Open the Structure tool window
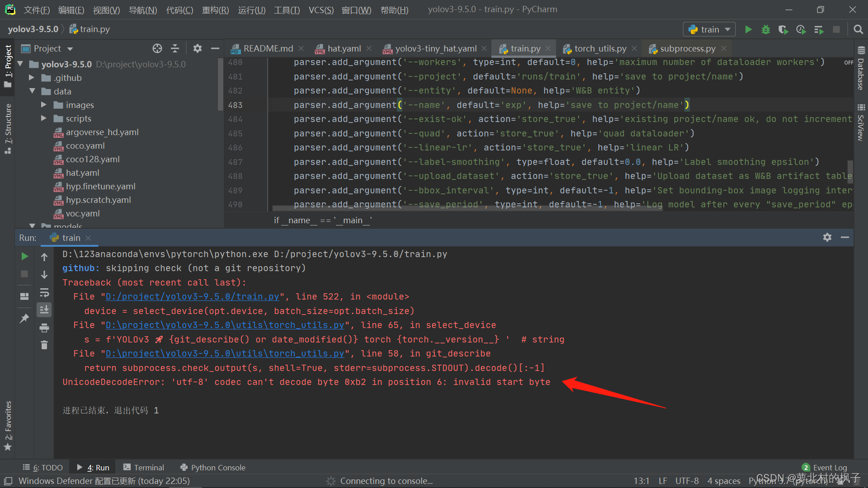The width and height of the screenshot is (868, 488). [8, 129]
